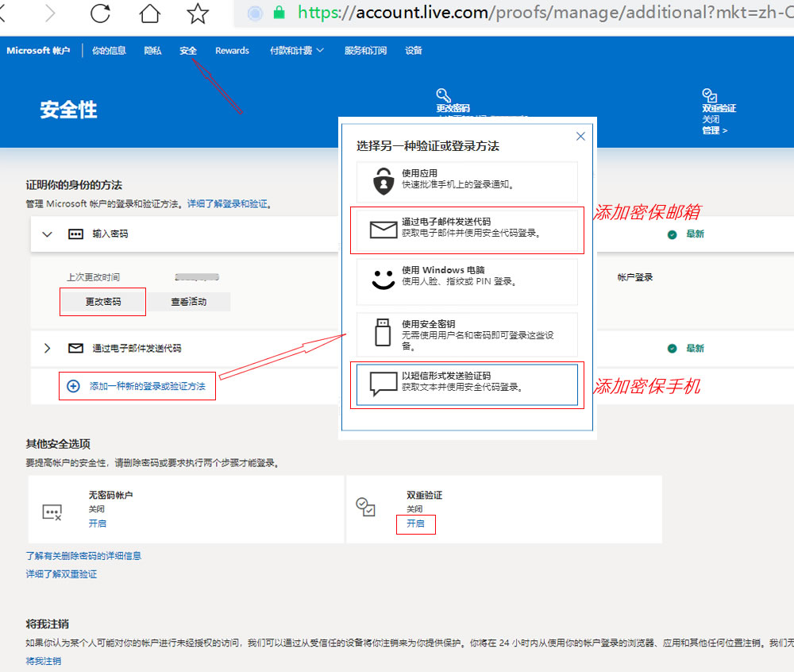This screenshot has width=794, height=672.
Task: Click the USB security key icon
Action: click(x=383, y=332)
